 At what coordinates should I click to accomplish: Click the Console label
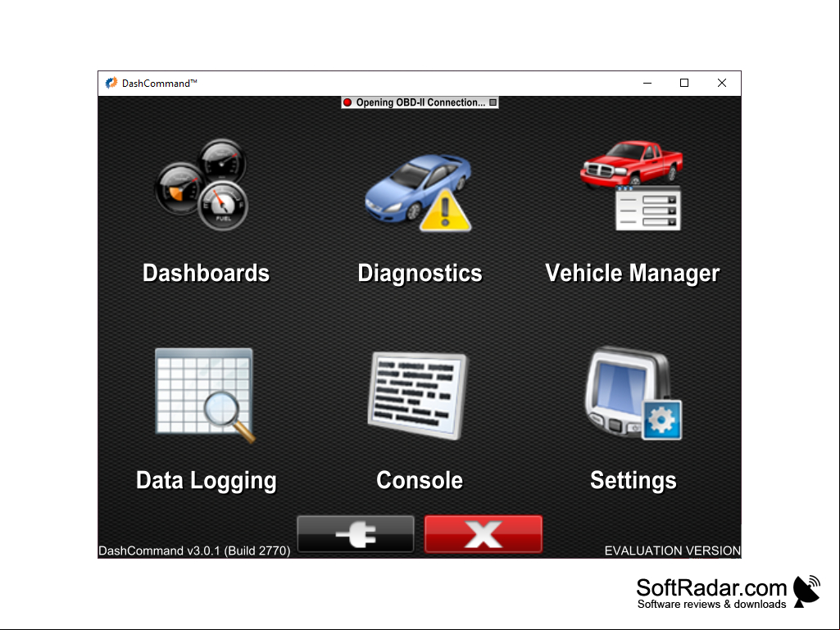pos(420,481)
